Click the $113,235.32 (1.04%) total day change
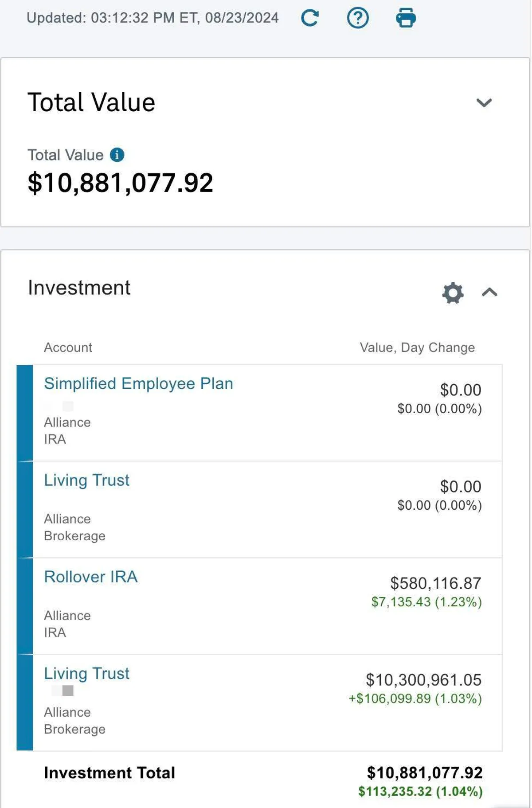Viewport: 532px width, 808px height. (420, 791)
